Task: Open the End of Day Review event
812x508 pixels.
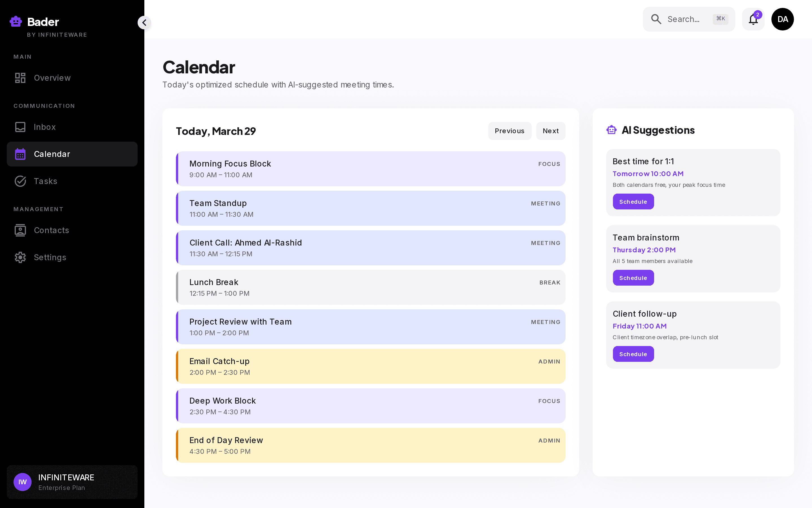Action: point(370,446)
